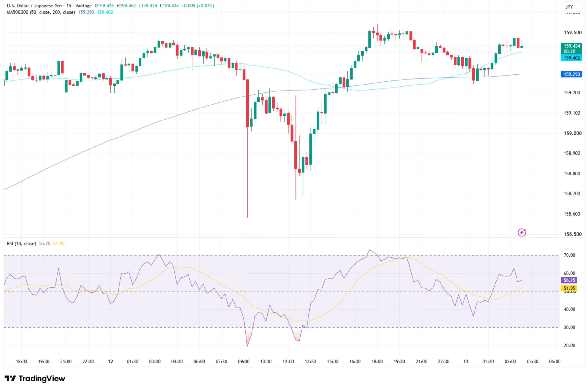Click the C159.434 close value
Image resolution: width=588 pixels, height=390 pixels.
[169, 6]
